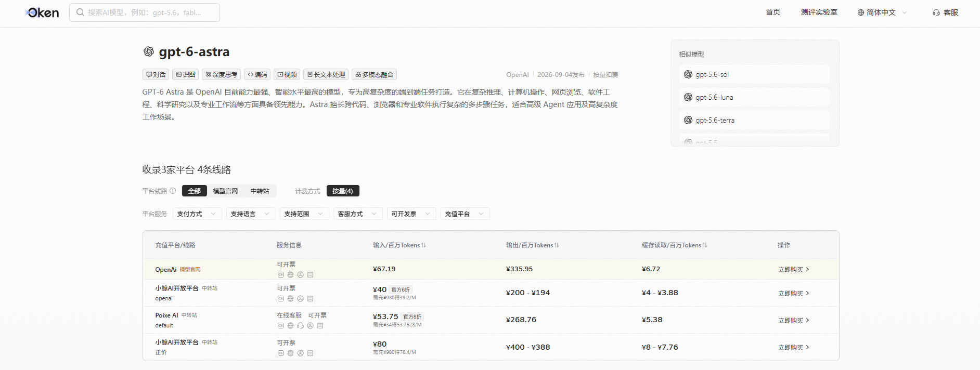Click the invoice icon in 小鲸AI 正价 row
980x370 pixels.
point(310,353)
